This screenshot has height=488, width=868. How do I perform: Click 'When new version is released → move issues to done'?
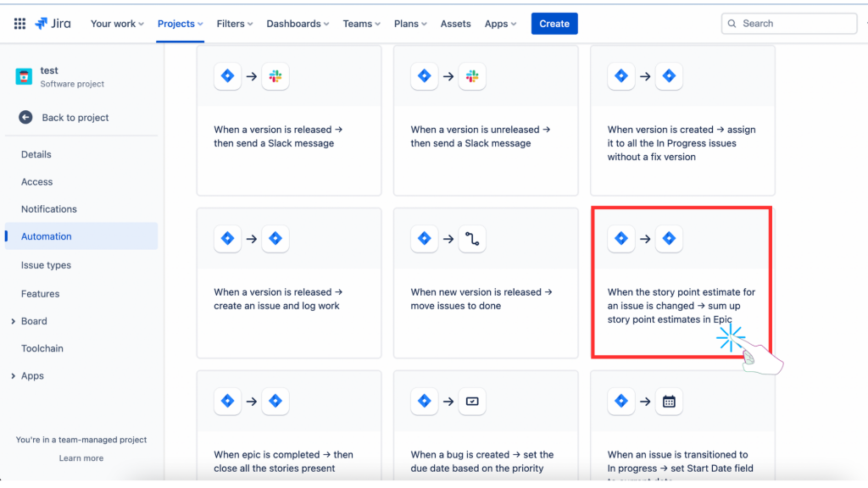[481, 299]
